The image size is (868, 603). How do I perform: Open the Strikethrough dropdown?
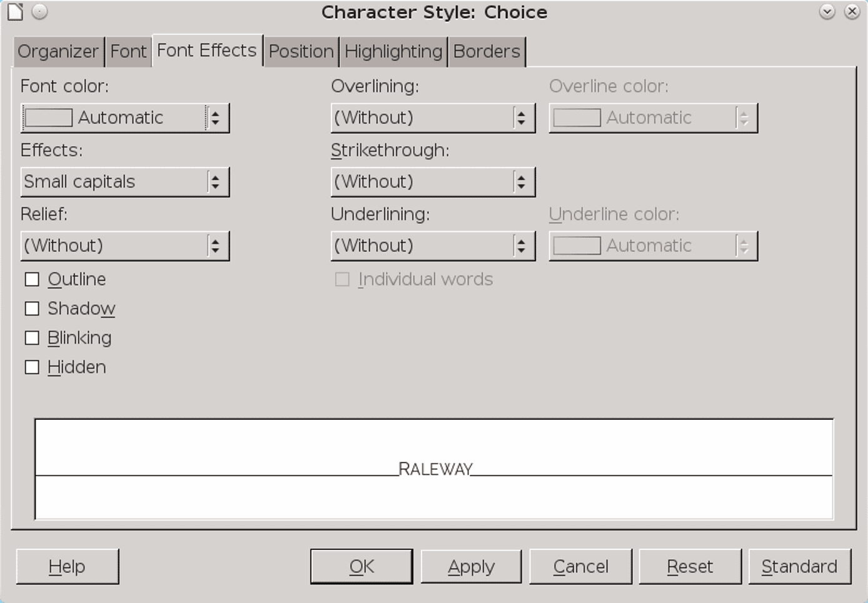pos(520,182)
